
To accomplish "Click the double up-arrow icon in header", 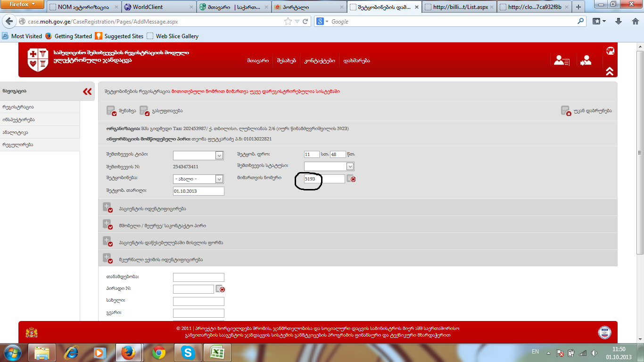I will click(610, 71).
